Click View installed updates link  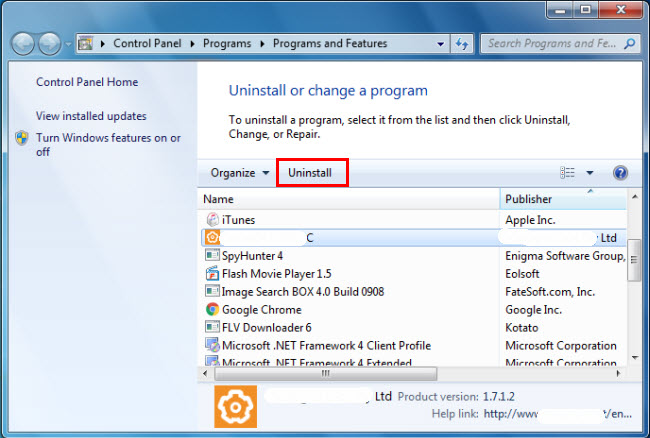[91, 116]
